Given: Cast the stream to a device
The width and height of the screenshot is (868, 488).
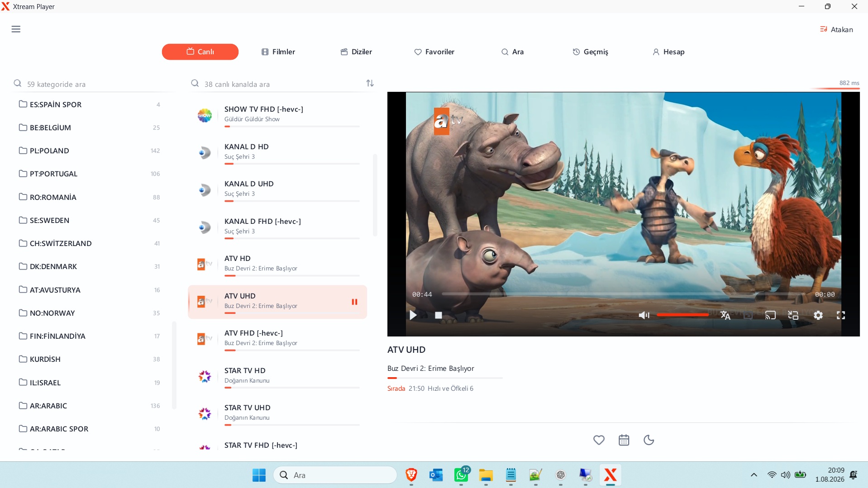Looking at the screenshot, I should (x=770, y=315).
